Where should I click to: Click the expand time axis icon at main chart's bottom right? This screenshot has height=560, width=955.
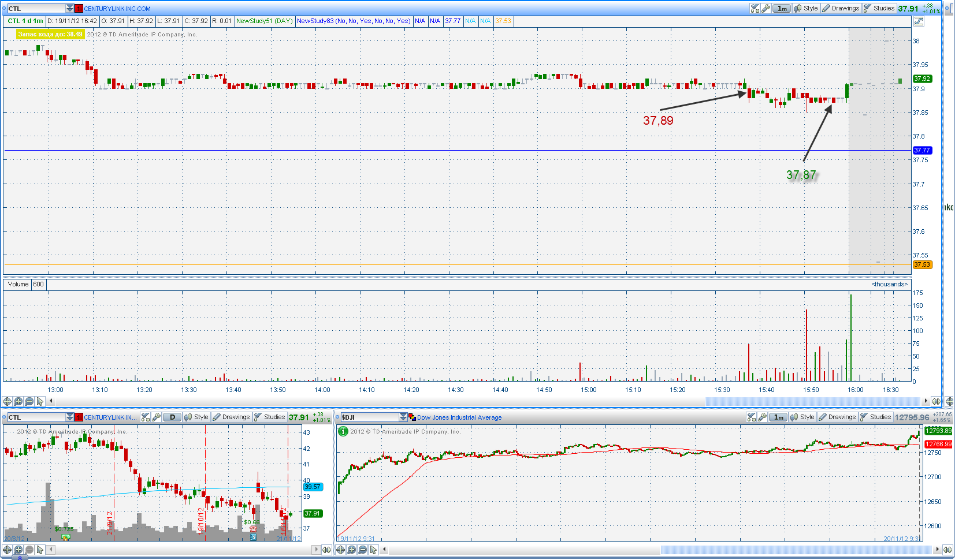click(x=936, y=401)
